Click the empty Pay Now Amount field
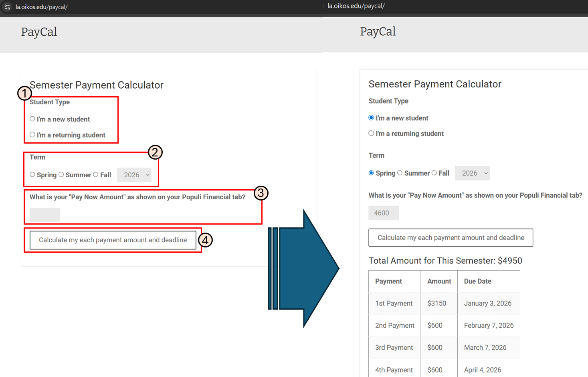Viewport: 588px width, 377px height. click(x=45, y=215)
